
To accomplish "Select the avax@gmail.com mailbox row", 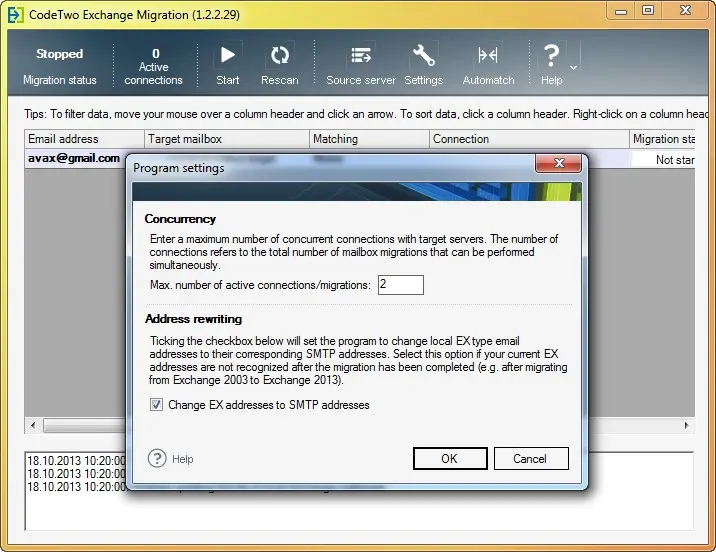I will coord(75,158).
